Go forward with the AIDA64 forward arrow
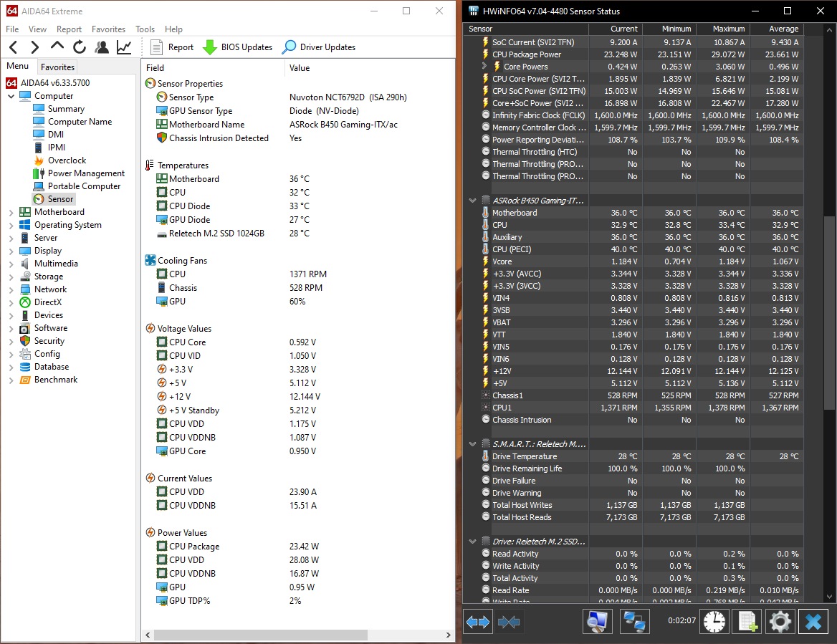Viewport: 837px width, 644px height. pyautogui.click(x=34, y=47)
